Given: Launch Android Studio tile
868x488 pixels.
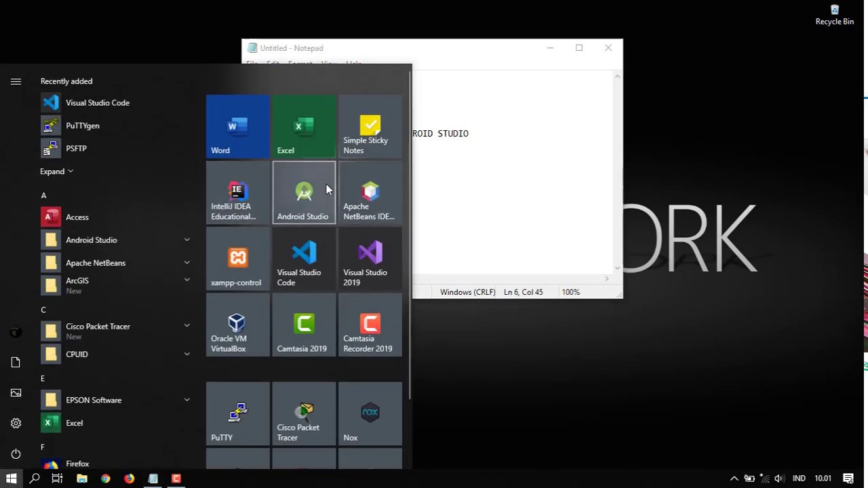Looking at the screenshot, I should point(304,192).
